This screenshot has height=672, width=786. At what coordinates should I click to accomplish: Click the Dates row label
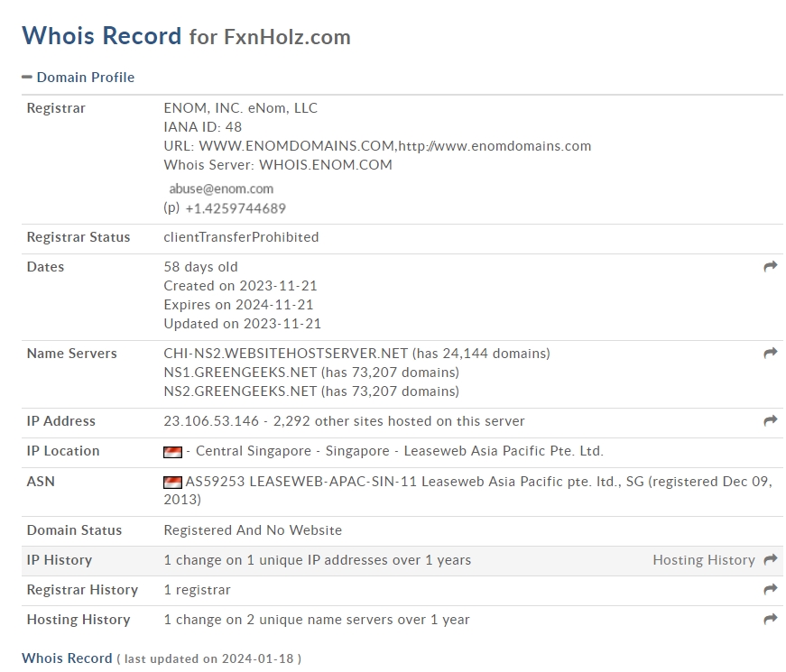[x=45, y=267]
